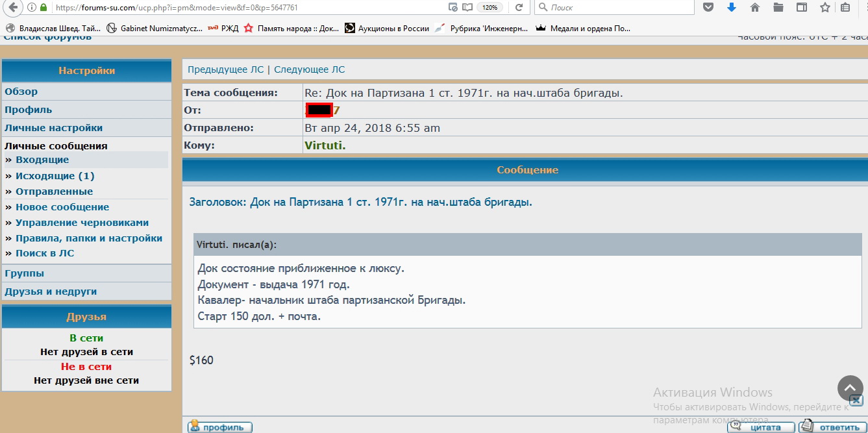868x433 pixels.
Task: Click the ответить reply button
Action: pos(831,427)
